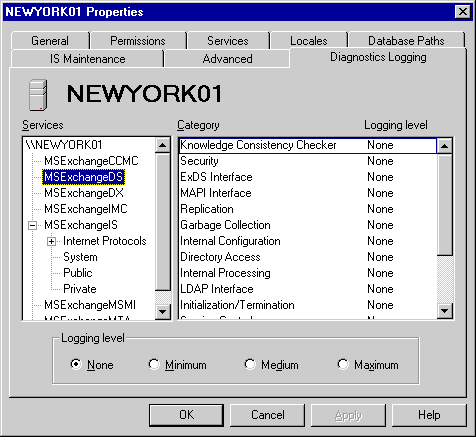Click the Services list scroll up arrow

pyautogui.click(x=163, y=145)
